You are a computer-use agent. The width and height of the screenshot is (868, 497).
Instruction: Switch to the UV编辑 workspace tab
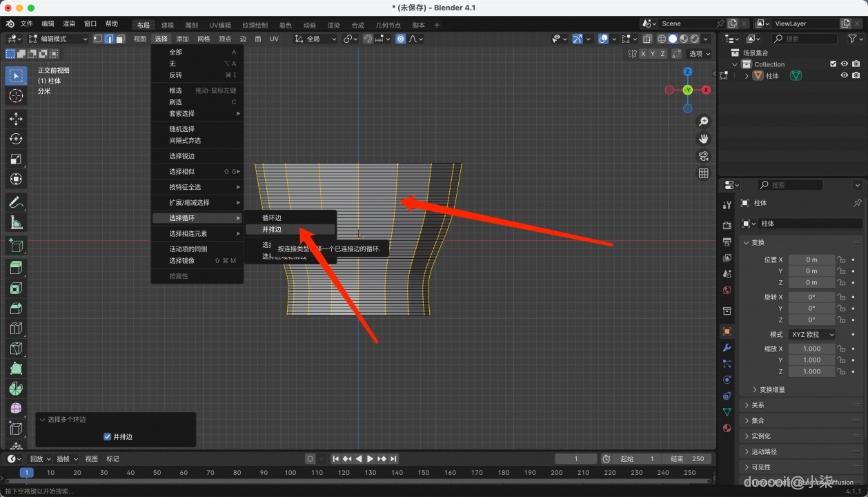220,26
